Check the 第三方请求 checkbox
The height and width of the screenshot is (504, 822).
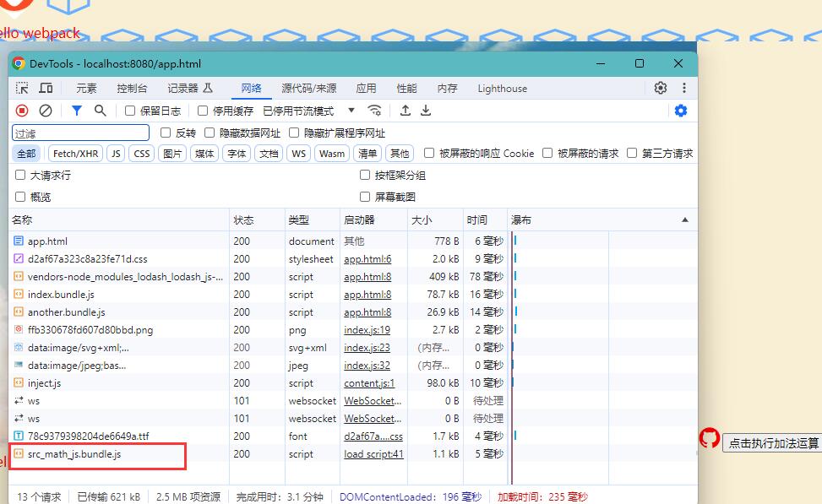632,153
